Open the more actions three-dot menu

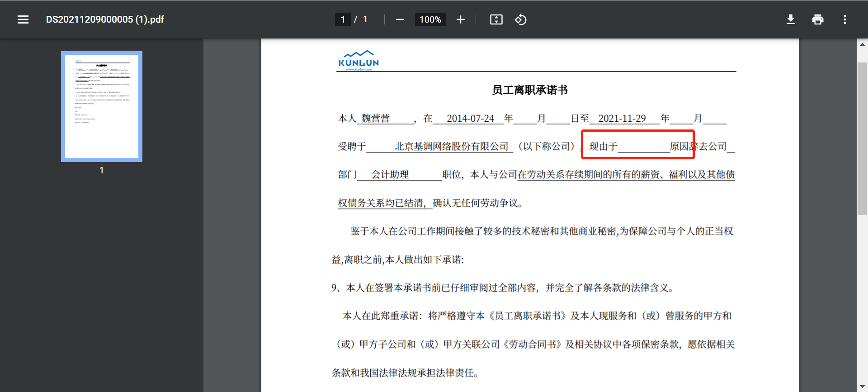click(x=844, y=19)
